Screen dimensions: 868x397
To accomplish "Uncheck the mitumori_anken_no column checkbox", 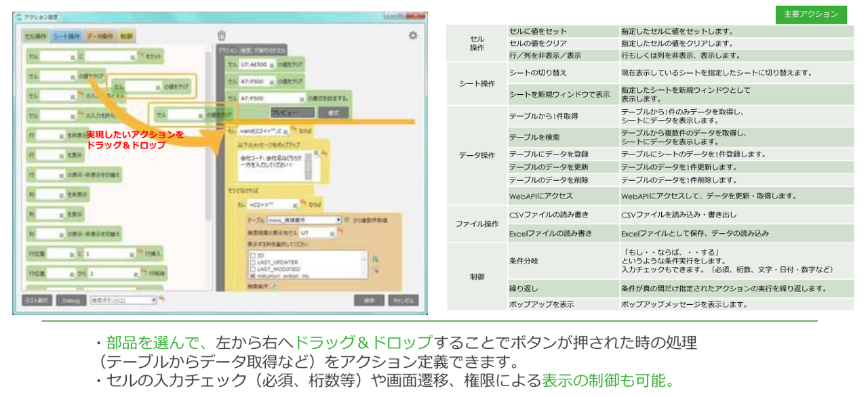I will pos(253,275).
